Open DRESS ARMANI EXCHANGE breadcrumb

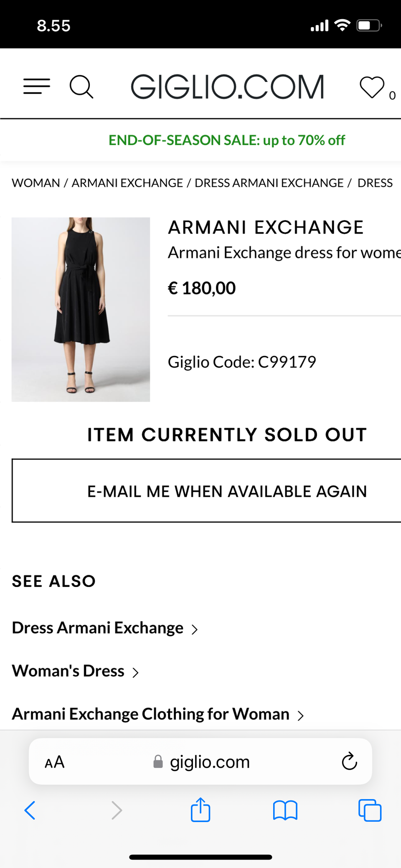[269, 183]
